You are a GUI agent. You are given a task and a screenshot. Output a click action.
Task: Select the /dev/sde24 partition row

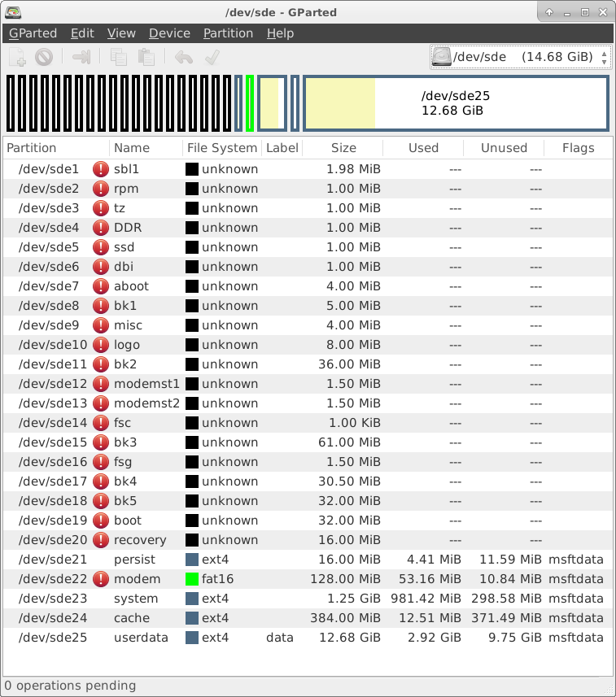(308, 618)
